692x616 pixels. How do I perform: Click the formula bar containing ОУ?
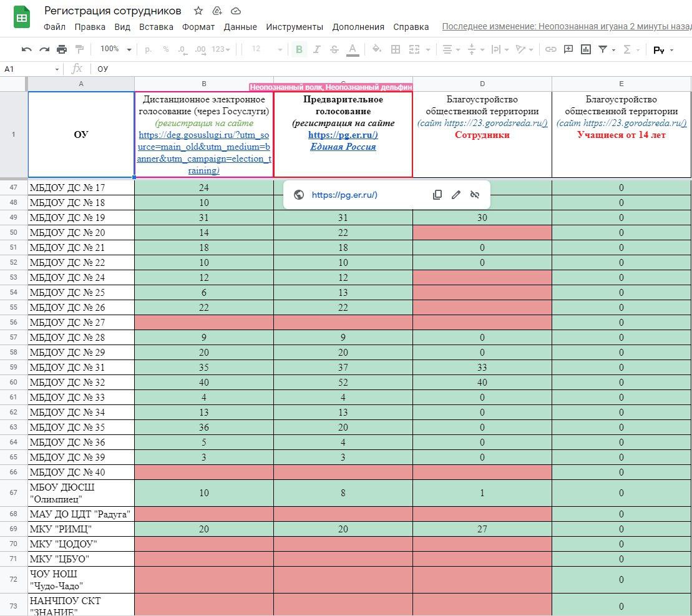pos(392,69)
